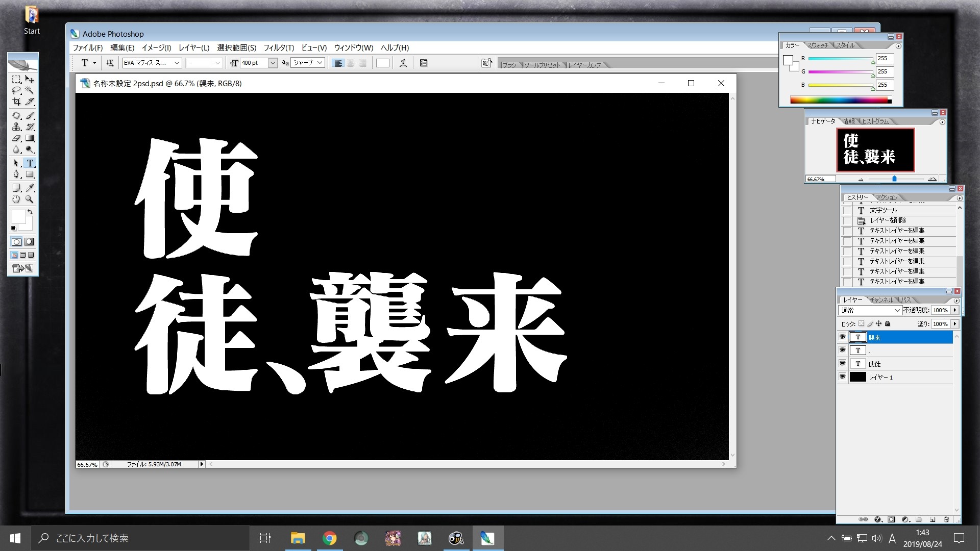Image resolution: width=980 pixels, height=551 pixels.
Task: Select the Rectangular Marquee tool
Action: pyautogui.click(x=16, y=79)
